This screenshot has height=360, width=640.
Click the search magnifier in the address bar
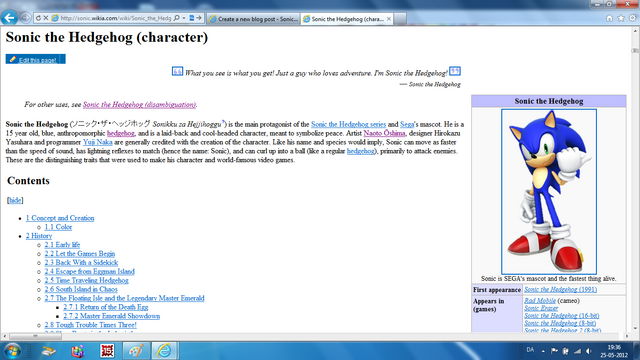point(176,18)
